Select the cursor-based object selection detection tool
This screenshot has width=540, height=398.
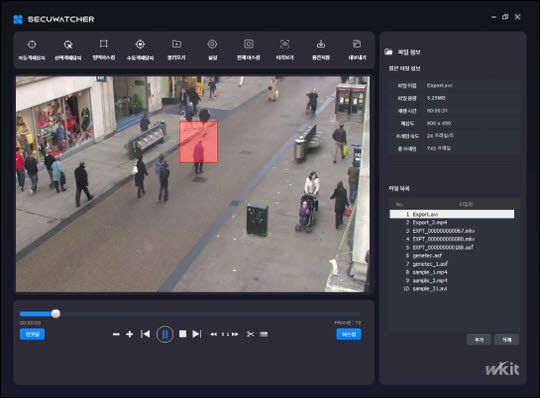pyautogui.click(x=68, y=44)
